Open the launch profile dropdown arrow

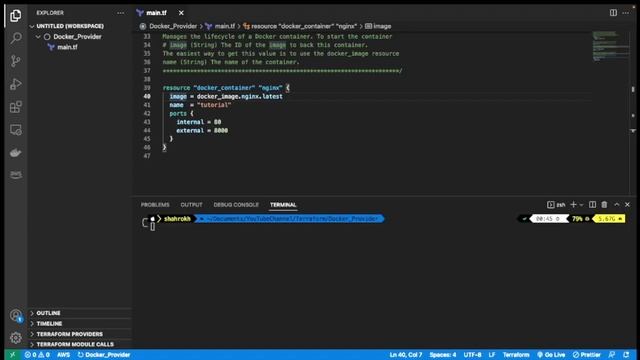581,204
